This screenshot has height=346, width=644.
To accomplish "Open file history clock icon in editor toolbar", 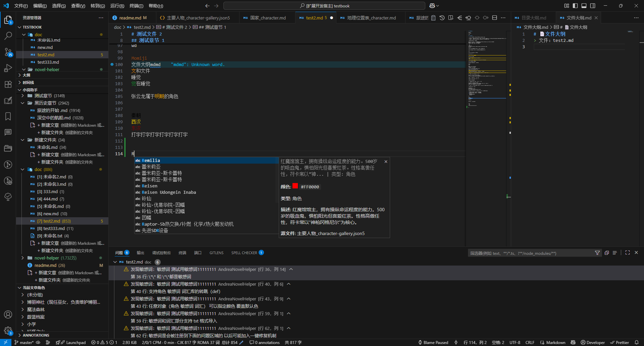I will pos(442,18).
